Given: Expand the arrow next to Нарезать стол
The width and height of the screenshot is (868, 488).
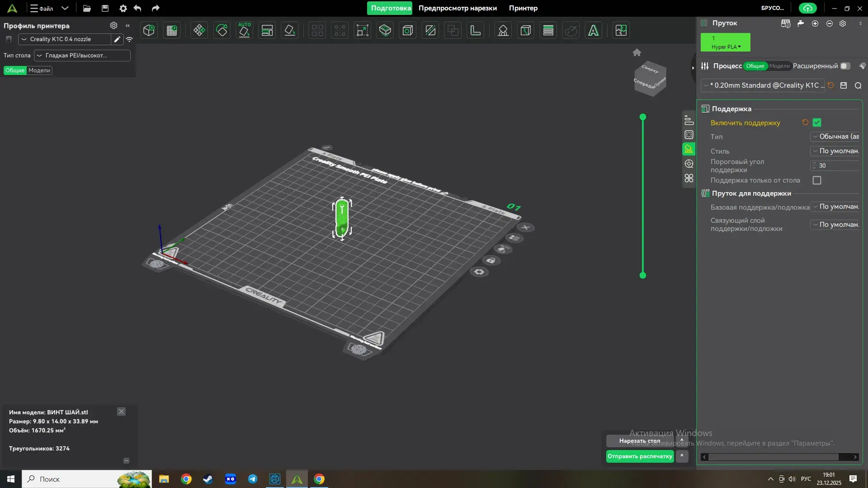Looking at the screenshot, I should pyautogui.click(x=682, y=441).
